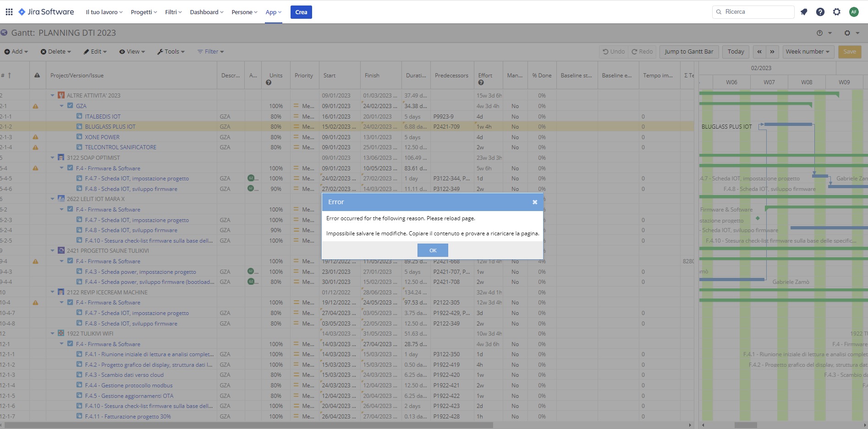Screen dimensions: 868x429
Task: Click inside the Ricerca search field
Action: click(x=753, y=11)
